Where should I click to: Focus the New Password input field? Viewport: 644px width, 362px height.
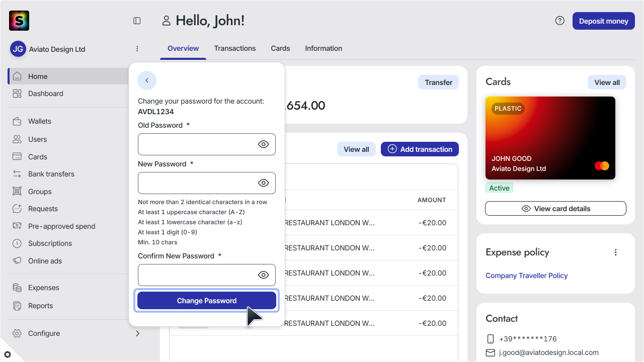click(x=207, y=183)
